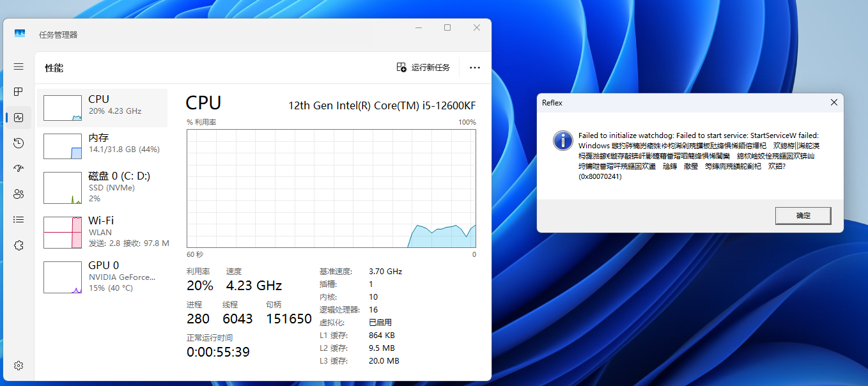Open Task Manager settings gear
The height and width of the screenshot is (386, 868).
[19, 366]
